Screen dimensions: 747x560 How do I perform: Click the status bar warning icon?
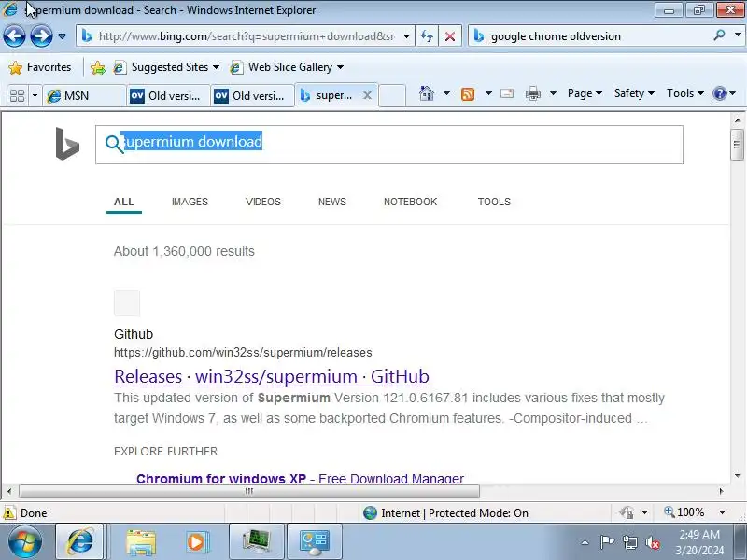(x=9, y=512)
